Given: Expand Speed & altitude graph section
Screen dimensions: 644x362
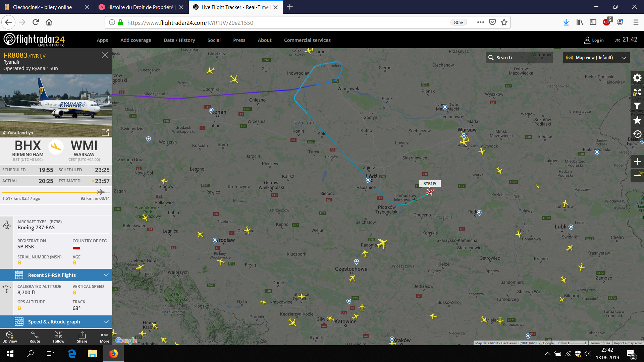Looking at the screenshot, I should (56, 322).
